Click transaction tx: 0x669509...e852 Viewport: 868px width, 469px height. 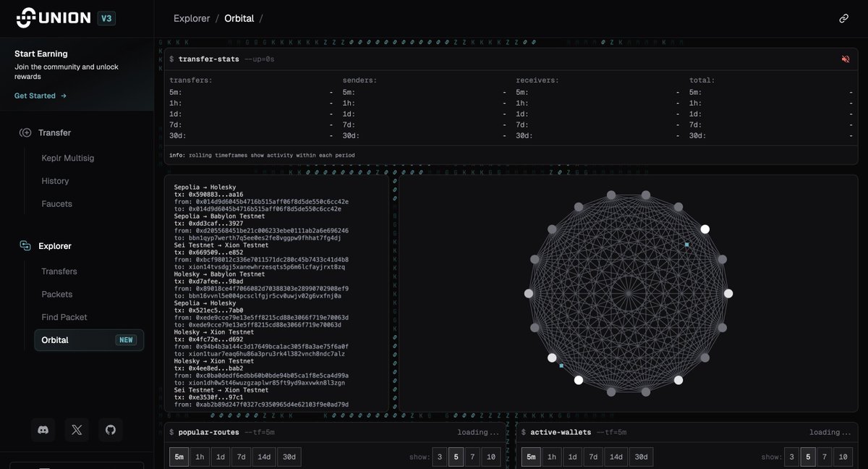tap(209, 252)
